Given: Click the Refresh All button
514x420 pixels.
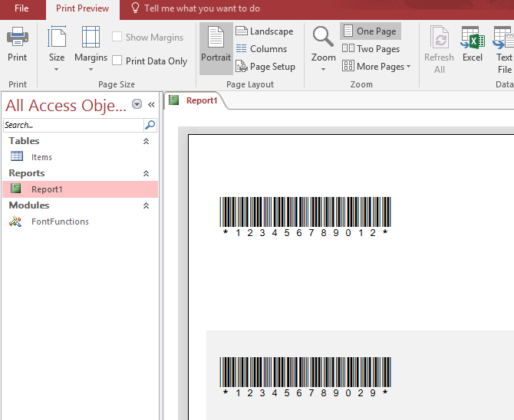Looking at the screenshot, I should [x=440, y=49].
